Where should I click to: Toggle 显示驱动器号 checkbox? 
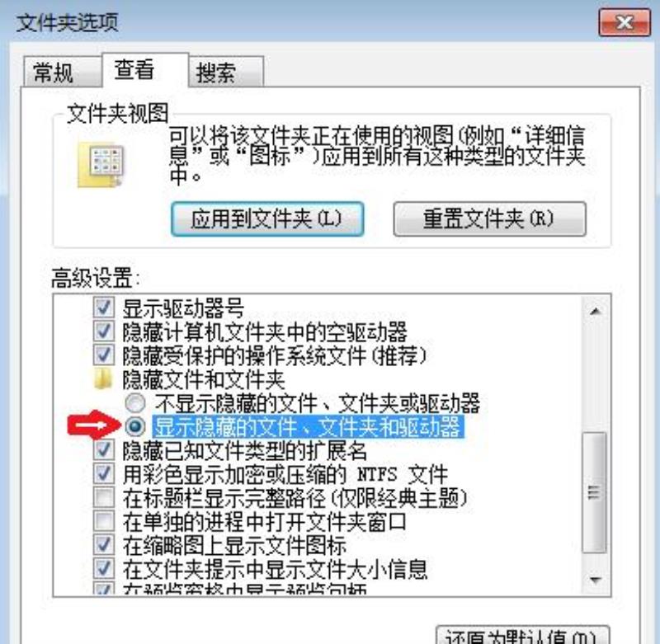click(x=103, y=308)
